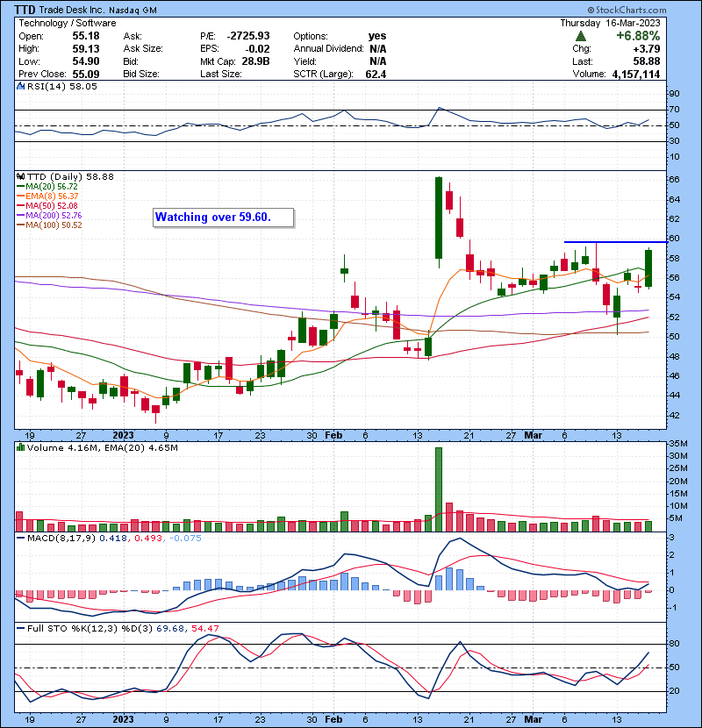
Task: Click the Nasdaq GM exchange label
Action: click(x=133, y=10)
